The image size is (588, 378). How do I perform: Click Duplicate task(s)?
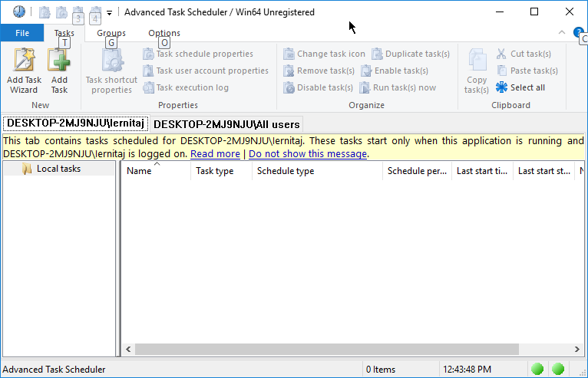(411, 54)
